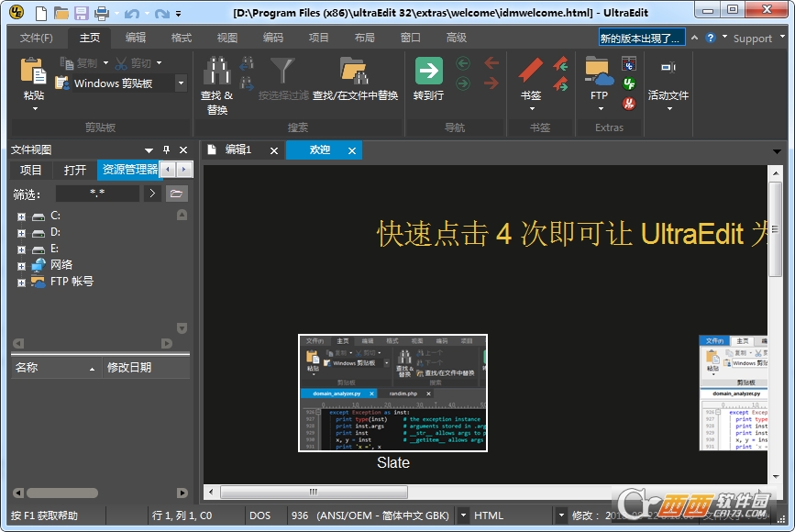Click the Paste (粘贴) clipboard icon
Viewport: 795px width, 532px height.
[x=34, y=72]
